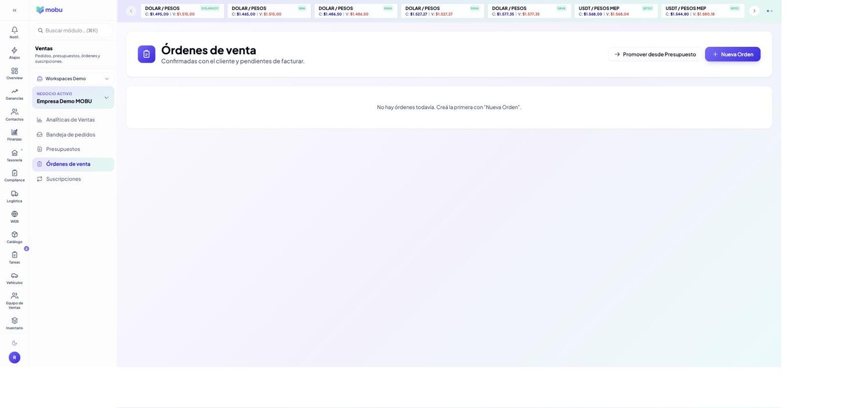
Task: Open Presupuestos menu item
Action: pos(73,149)
